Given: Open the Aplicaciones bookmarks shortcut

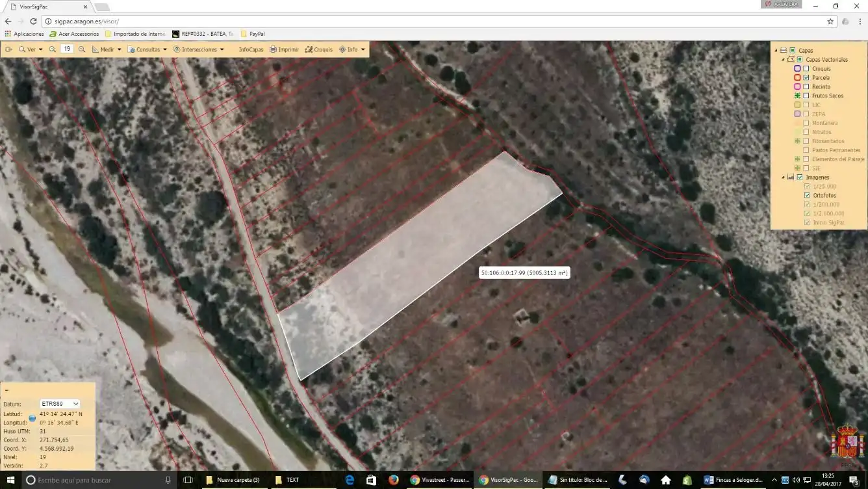Looking at the screenshot, I should 25,34.
